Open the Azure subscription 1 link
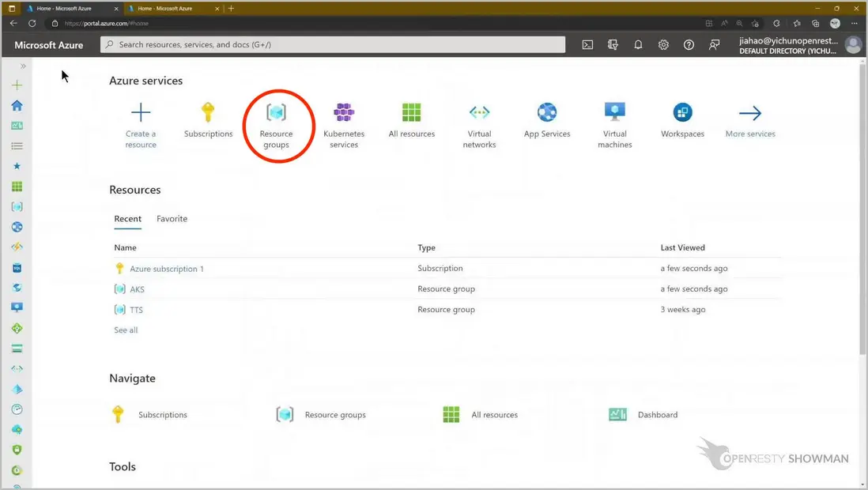The width and height of the screenshot is (868, 490). pyautogui.click(x=167, y=269)
